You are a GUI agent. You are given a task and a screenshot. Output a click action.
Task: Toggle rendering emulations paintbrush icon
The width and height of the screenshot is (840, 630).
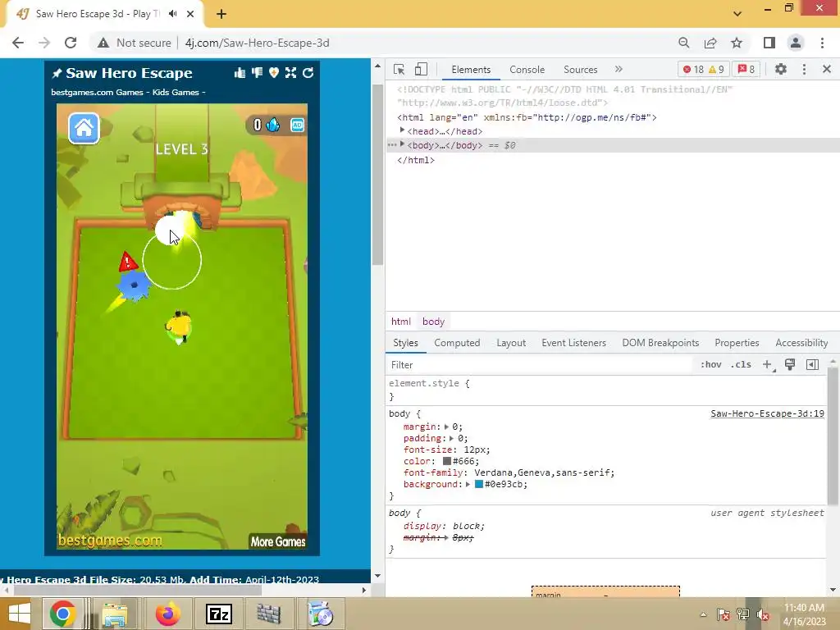click(x=790, y=365)
